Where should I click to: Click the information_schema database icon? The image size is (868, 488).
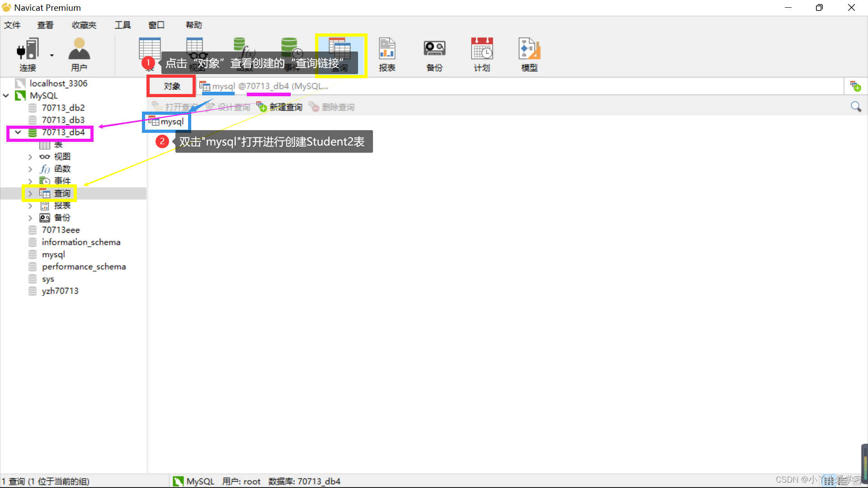pos(33,242)
